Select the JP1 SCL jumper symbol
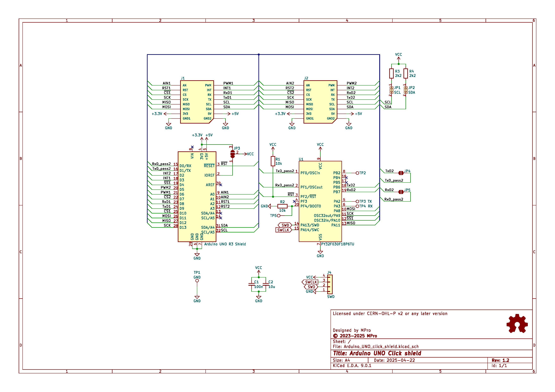 391,90
